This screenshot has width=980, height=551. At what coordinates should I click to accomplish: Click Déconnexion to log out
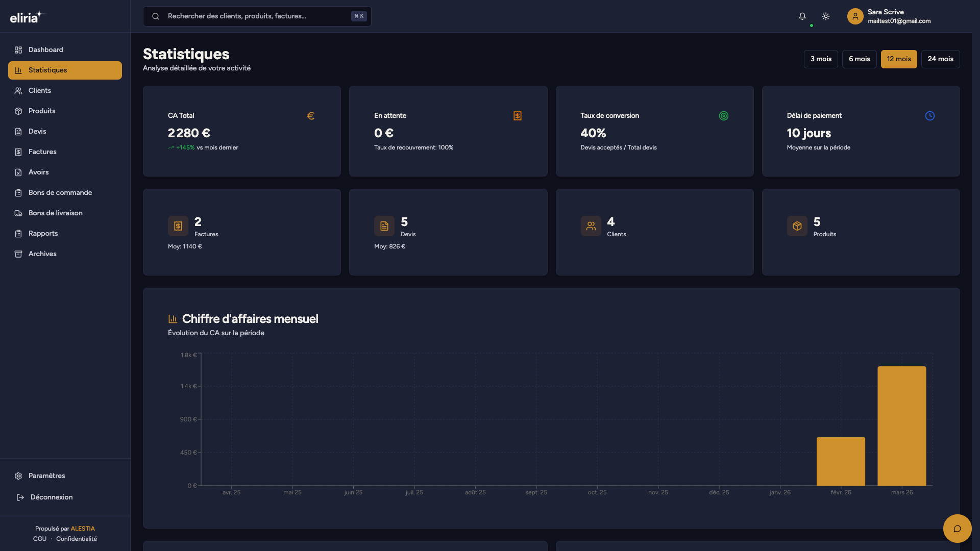(51, 497)
